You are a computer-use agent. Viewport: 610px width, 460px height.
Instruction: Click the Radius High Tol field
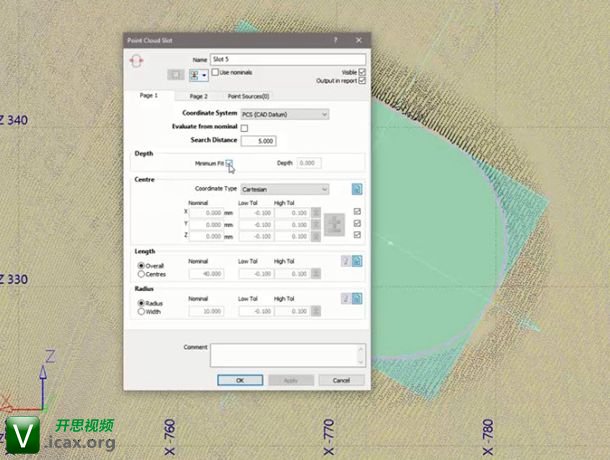click(293, 311)
